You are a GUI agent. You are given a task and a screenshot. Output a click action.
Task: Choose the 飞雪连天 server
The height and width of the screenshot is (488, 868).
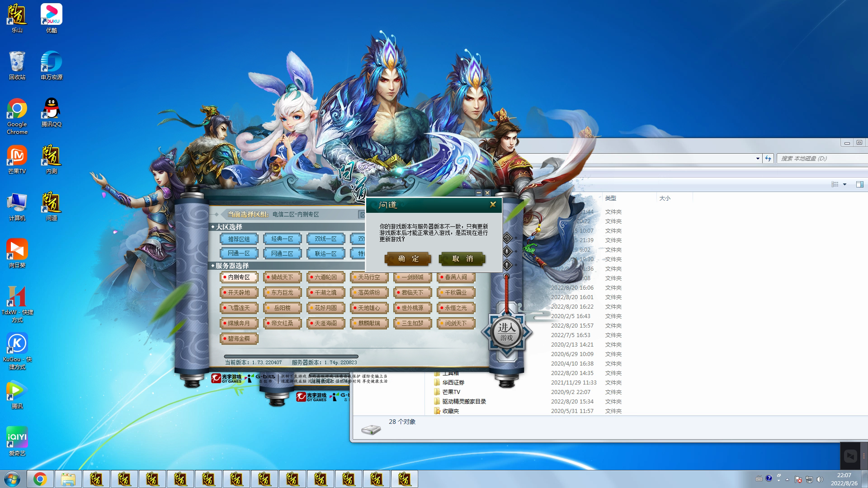[239, 308]
